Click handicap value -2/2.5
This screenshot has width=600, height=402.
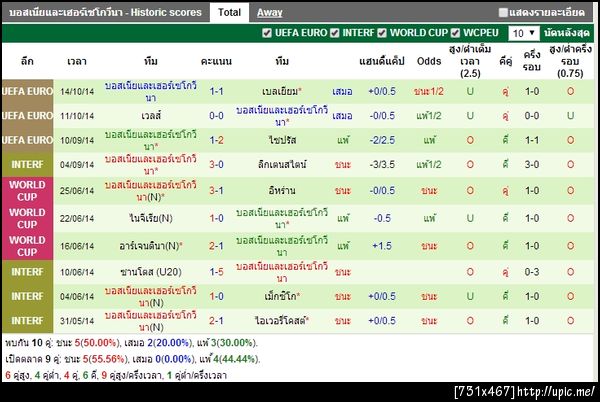click(x=382, y=140)
